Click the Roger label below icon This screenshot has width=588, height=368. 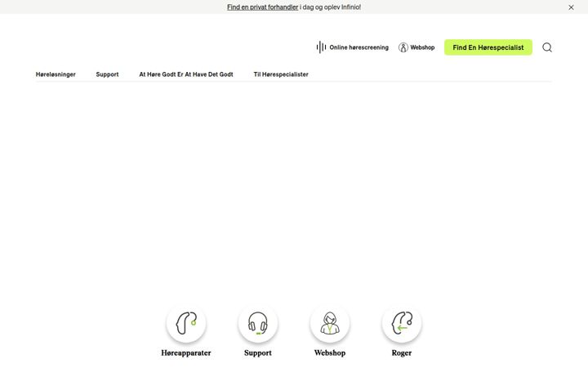coord(402,353)
